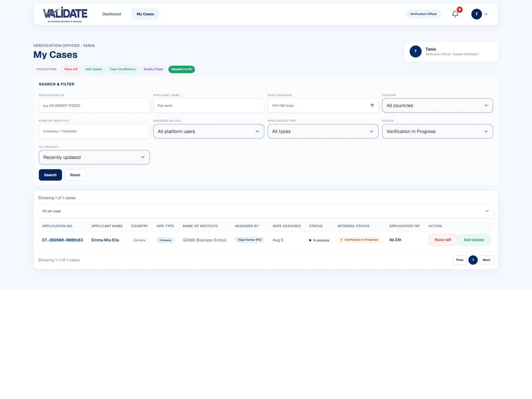Open the Status dropdown showing Verification In Progress
532x399 pixels.
(437, 131)
